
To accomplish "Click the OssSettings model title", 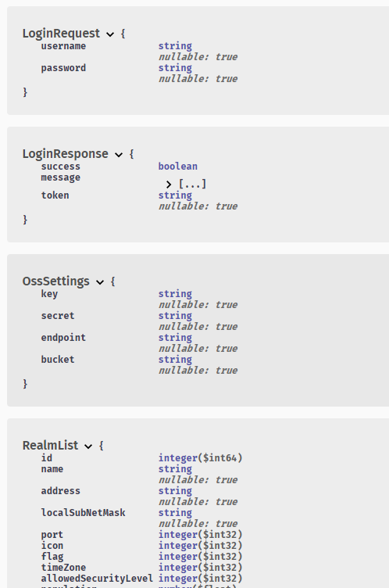I will pos(55,281).
